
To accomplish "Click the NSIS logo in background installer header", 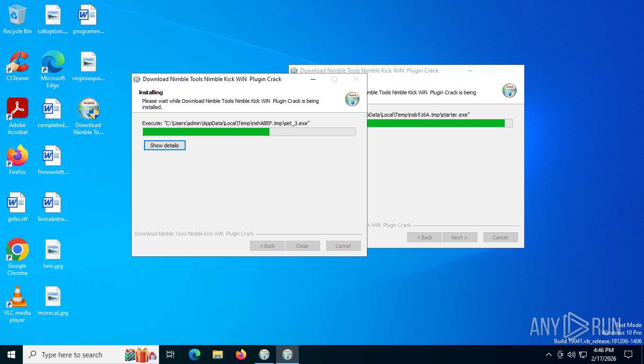I will coord(510,90).
